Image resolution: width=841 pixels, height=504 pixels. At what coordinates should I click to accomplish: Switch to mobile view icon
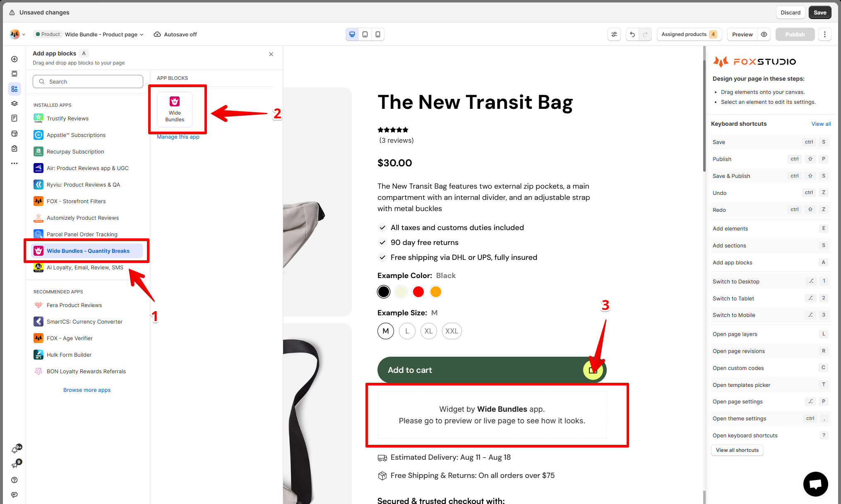coord(378,34)
